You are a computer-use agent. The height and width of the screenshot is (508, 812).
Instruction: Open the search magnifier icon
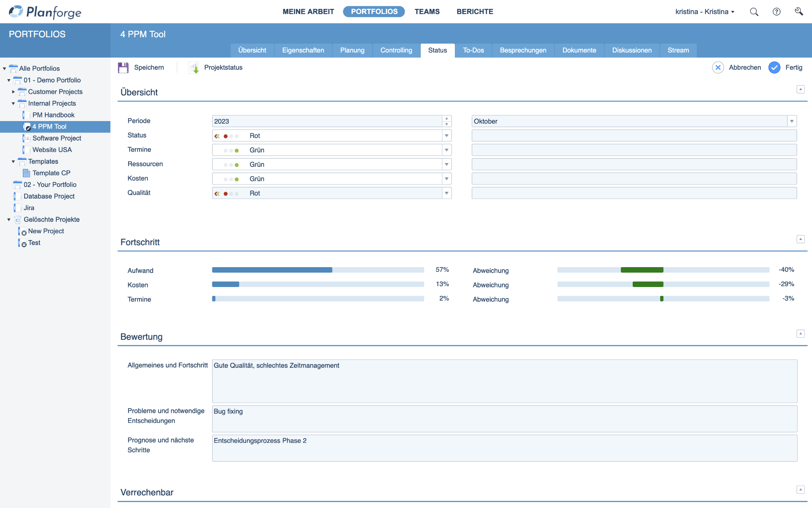click(754, 12)
